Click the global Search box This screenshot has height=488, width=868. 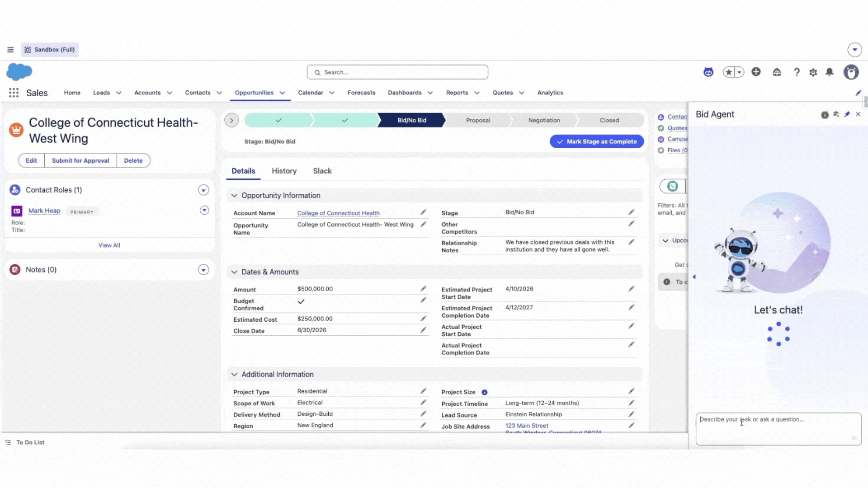pyautogui.click(x=397, y=72)
